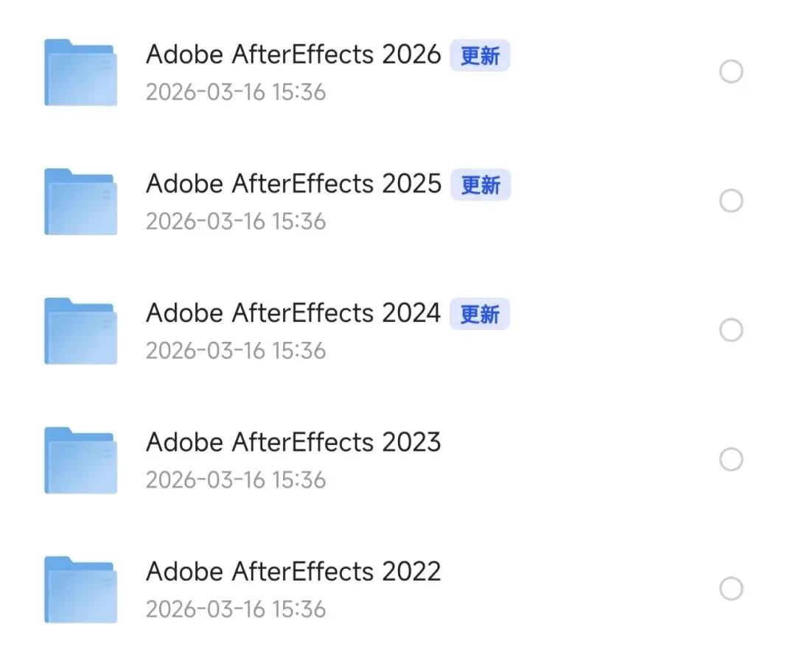
Task: Click the Adobe AfterEffects 2023 folder title
Action: [x=293, y=442]
